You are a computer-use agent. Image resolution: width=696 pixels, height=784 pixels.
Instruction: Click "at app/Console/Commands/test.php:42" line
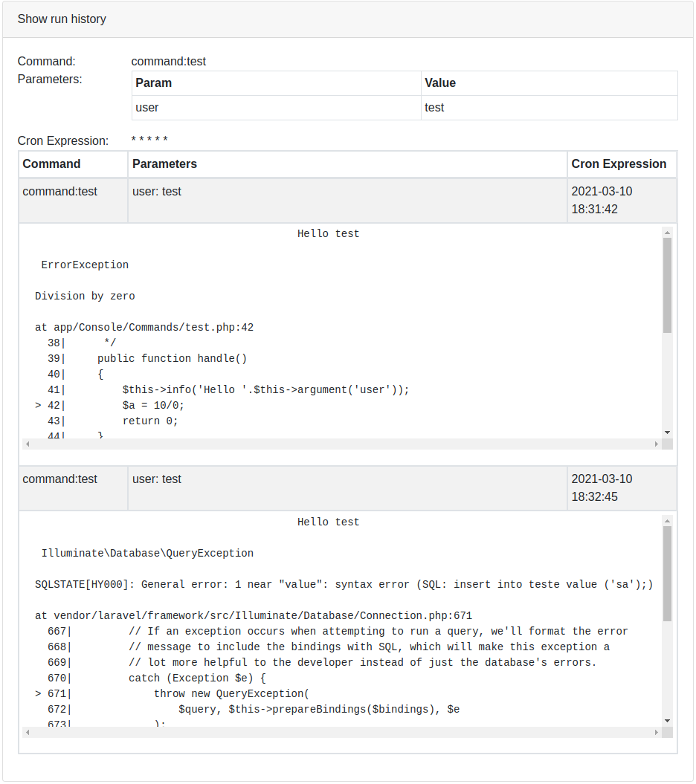pyautogui.click(x=144, y=328)
